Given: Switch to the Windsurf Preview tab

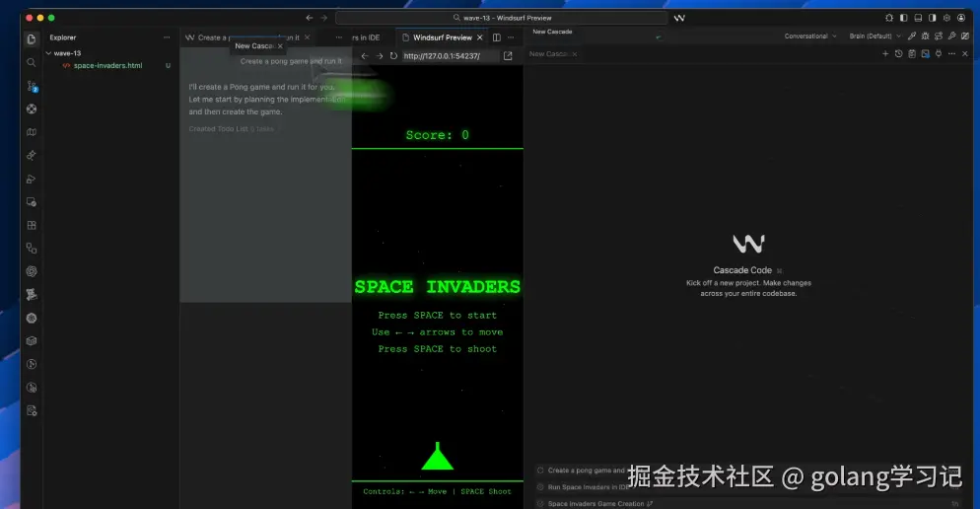Looking at the screenshot, I should coord(443,37).
